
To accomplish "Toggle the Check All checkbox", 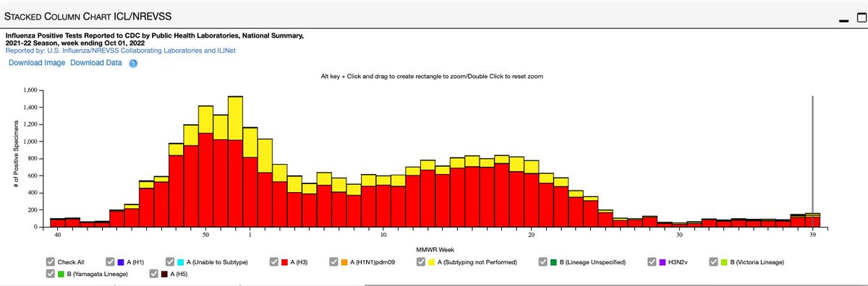I will point(50,261).
